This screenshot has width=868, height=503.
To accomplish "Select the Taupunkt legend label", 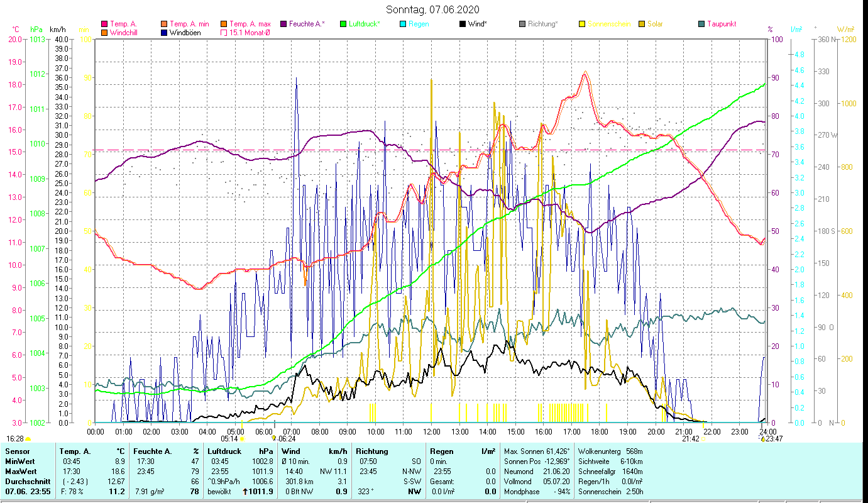I will (x=722, y=25).
